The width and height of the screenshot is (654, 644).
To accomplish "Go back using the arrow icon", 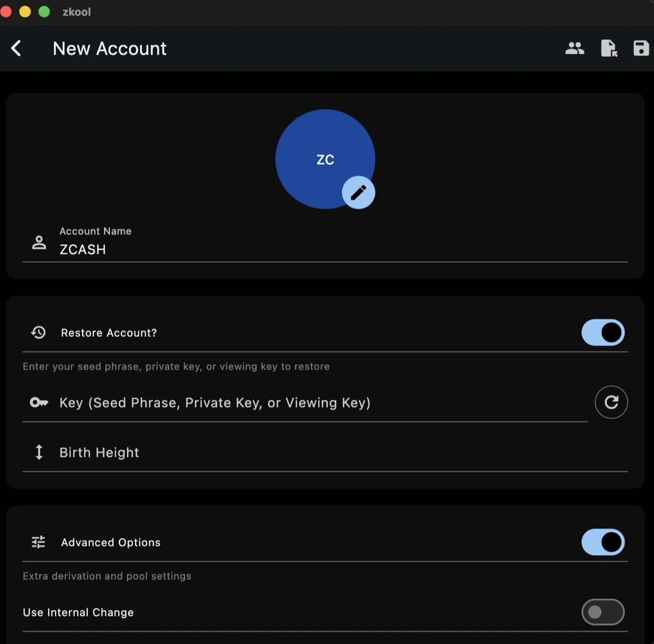I will [x=16, y=49].
